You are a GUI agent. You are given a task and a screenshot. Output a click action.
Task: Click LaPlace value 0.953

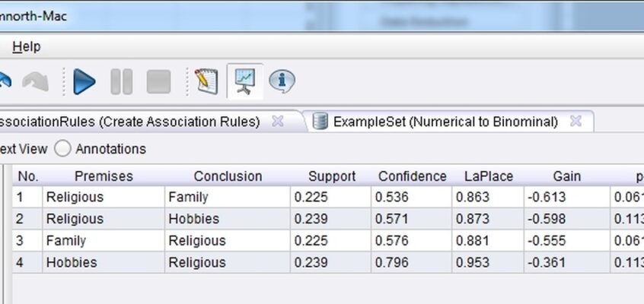pyautogui.click(x=489, y=262)
